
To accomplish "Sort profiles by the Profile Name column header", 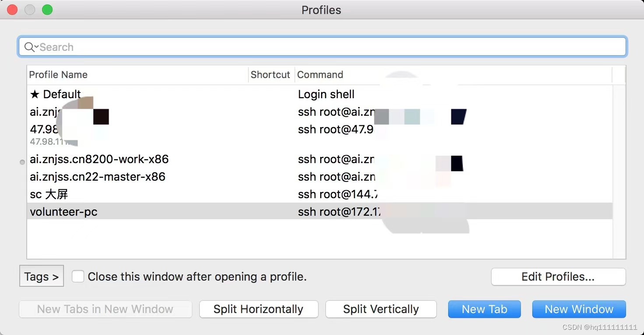I will (58, 75).
